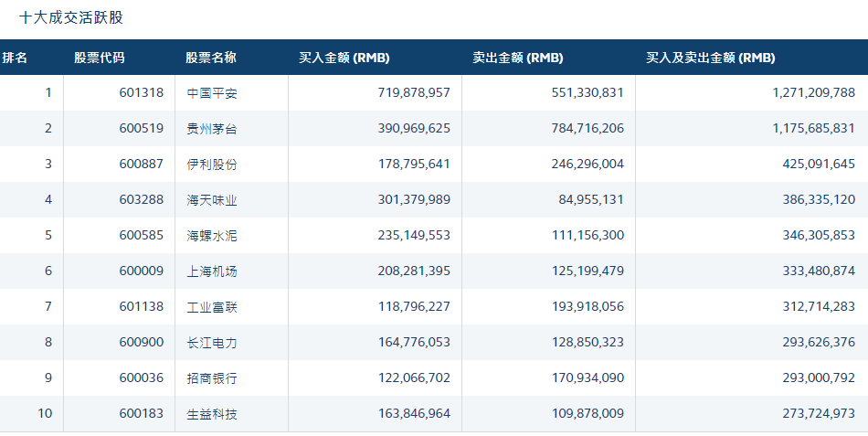
Task: Click the 排名 column header
Action: (x=15, y=58)
